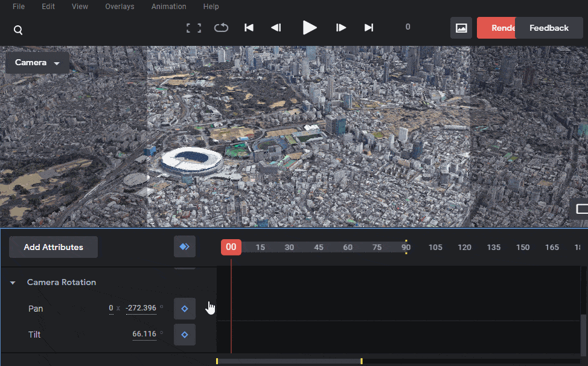Open the search tool in the toolbar

(x=18, y=28)
